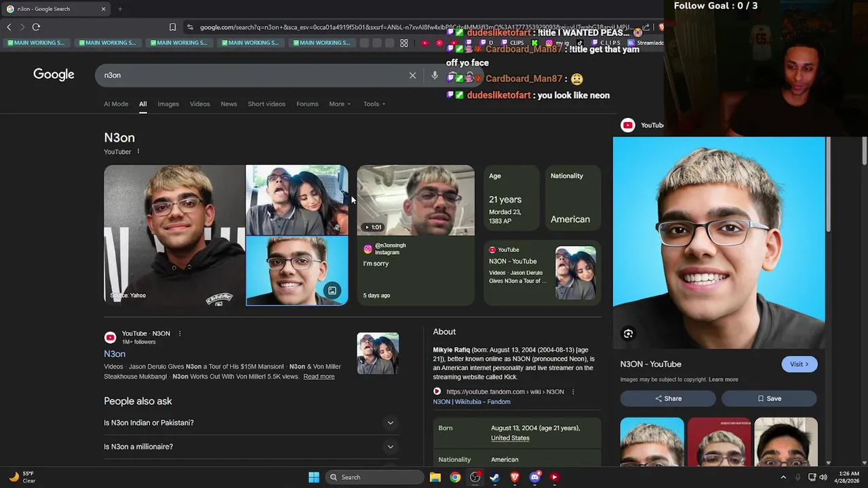This screenshot has width=868, height=488.
Task: Switch to AI Mode tab
Action: pyautogui.click(x=116, y=104)
